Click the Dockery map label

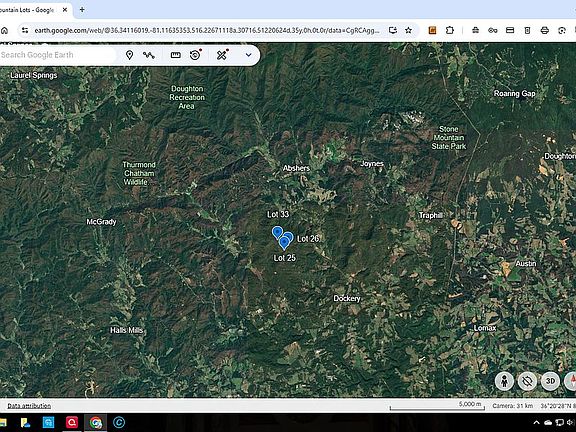pyautogui.click(x=347, y=298)
